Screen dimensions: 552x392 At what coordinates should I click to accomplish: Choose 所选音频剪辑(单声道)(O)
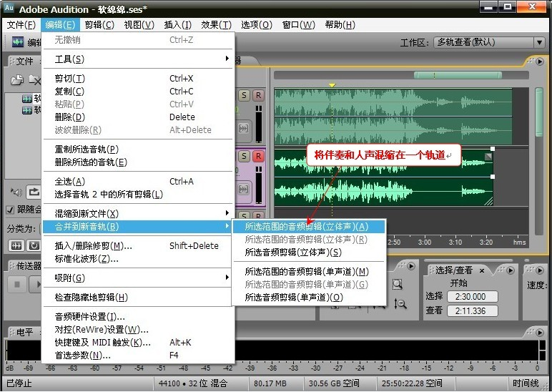coord(309,298)
